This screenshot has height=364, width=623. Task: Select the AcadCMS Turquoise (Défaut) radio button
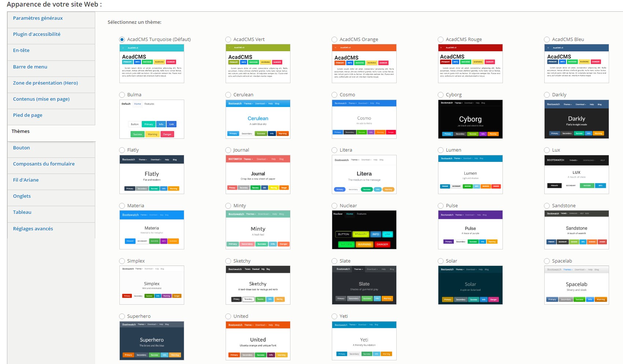pyautogui.click(x=122, y=40)
